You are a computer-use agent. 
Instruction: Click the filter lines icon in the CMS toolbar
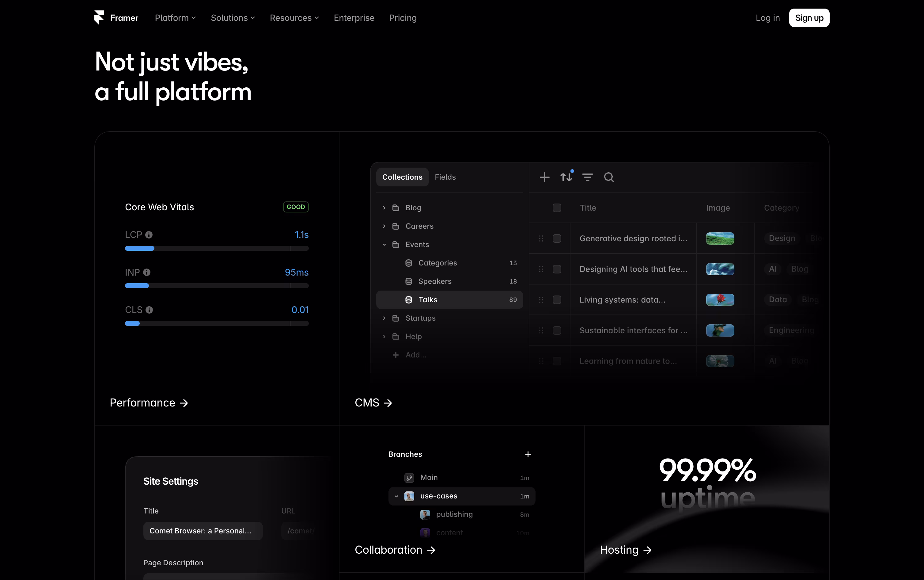[x=588, y=177]
